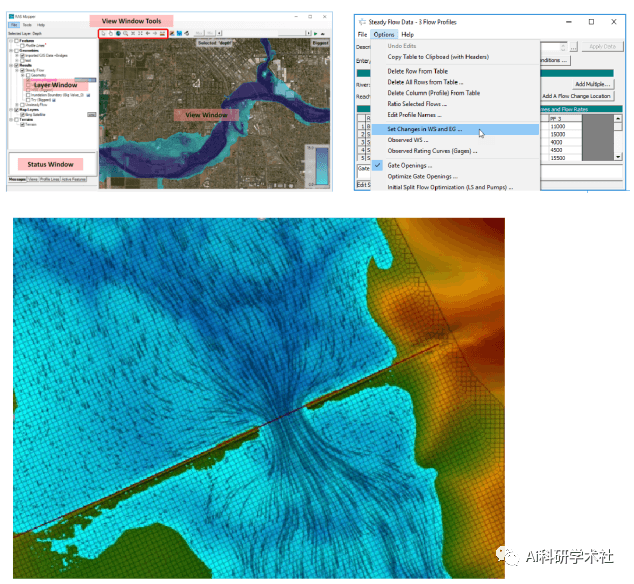634x584 pixels.
Task: Collapse the Results tree node
Action: pyautogui.click(x=11, y=66)
